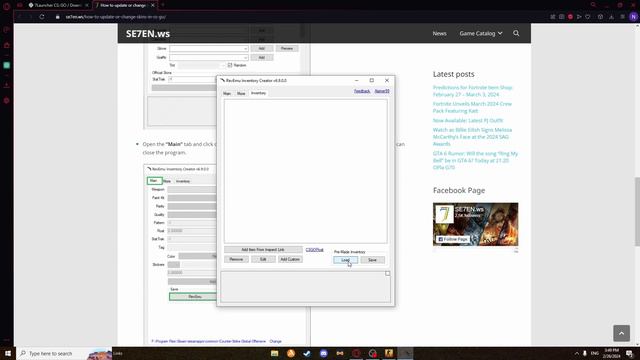Open the CS:GO icon in the taskbar
The image size is (640, 360).
pyautogui.click(x=389, y=353)
